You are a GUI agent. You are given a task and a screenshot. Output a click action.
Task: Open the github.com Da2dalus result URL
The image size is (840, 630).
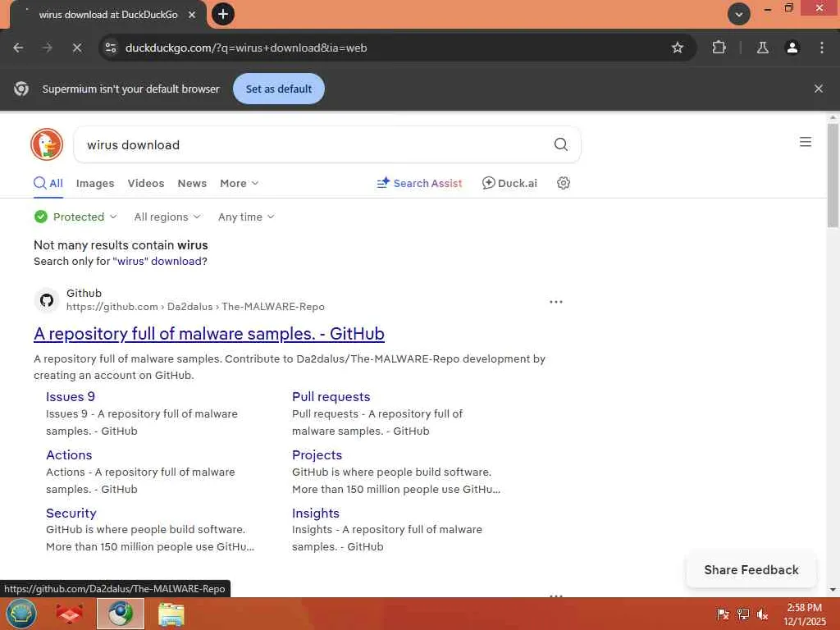195,307
